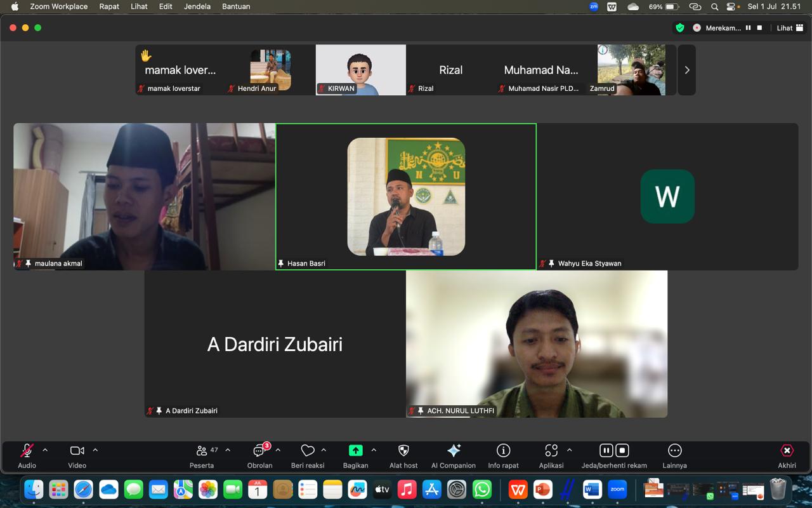Open the Rapat menu
The height and width of the screenshot is (508, 812).
coord(109,6)
